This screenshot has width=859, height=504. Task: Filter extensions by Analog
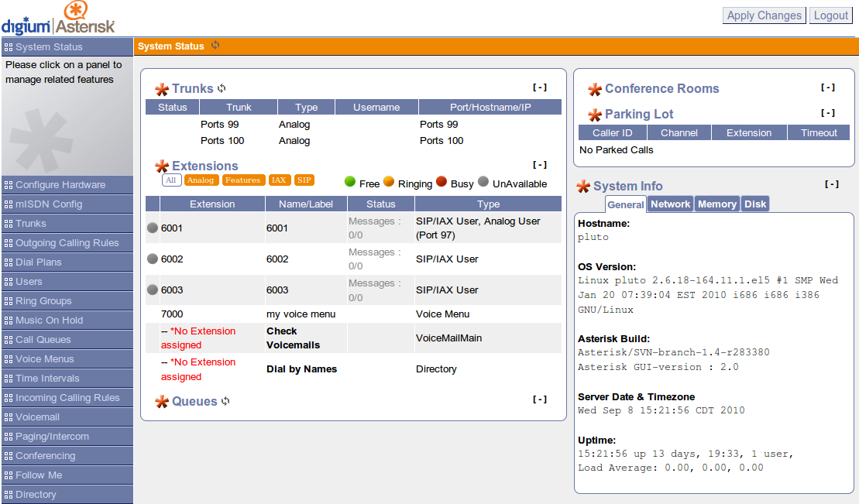point(201,180)
